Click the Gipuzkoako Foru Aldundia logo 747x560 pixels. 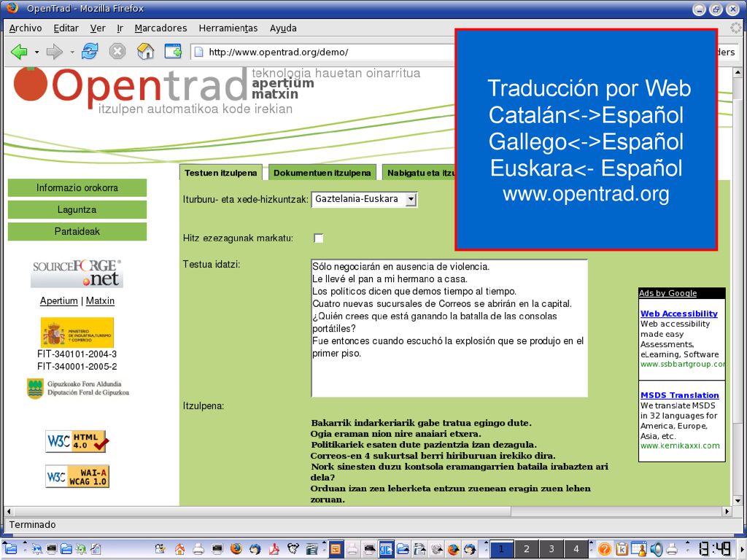coord(77,388)
